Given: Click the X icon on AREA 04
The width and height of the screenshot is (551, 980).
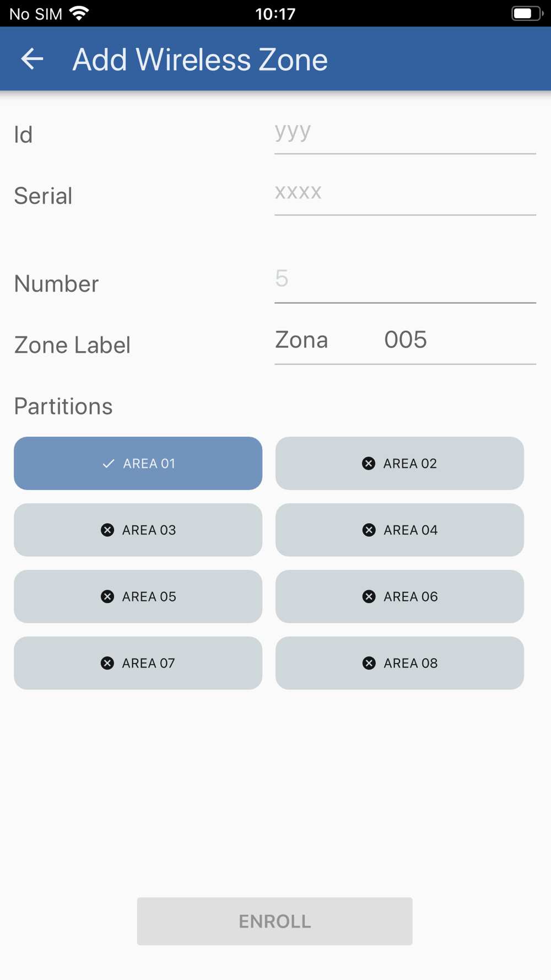Looking at the screenshot, I should pyautogui.click(x=369, y=530).
